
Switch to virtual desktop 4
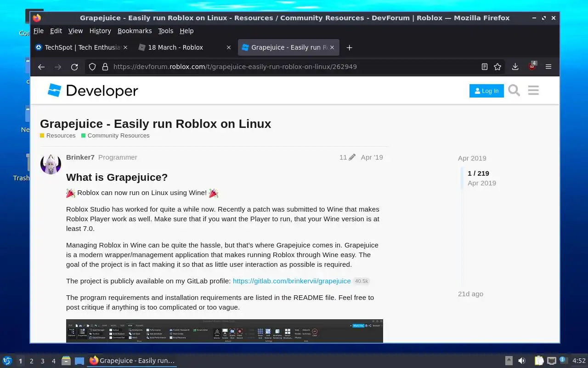click(x=54, y=361)
